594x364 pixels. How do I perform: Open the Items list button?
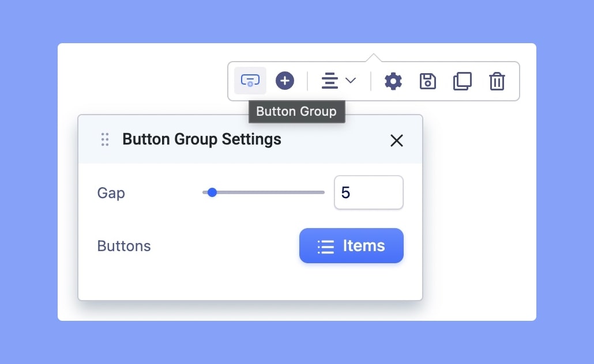(x=351, y=246)
